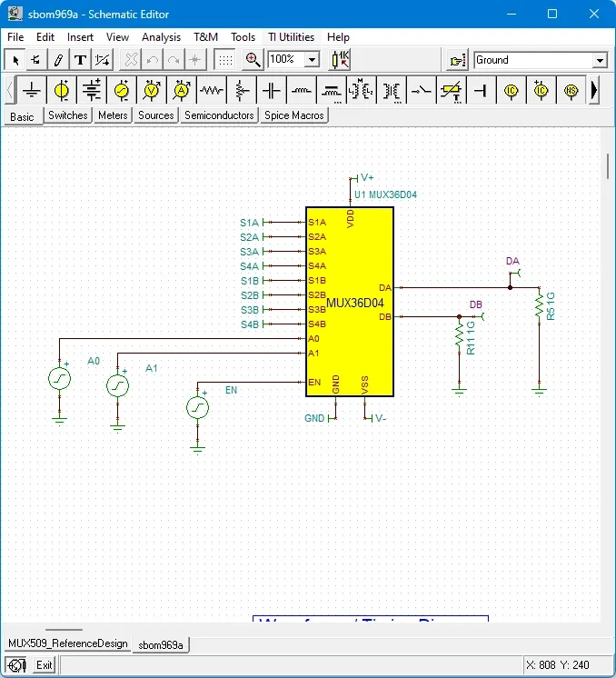Open the File menu
Image resolution: width=616 pixels, height=678 pixels.
(x=15, y=37)
